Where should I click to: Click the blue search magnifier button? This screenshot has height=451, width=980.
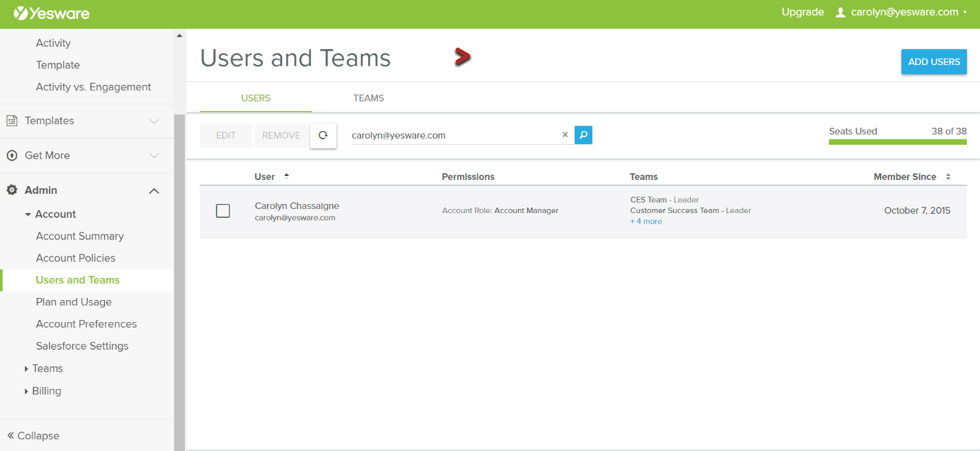coord(583,135)
